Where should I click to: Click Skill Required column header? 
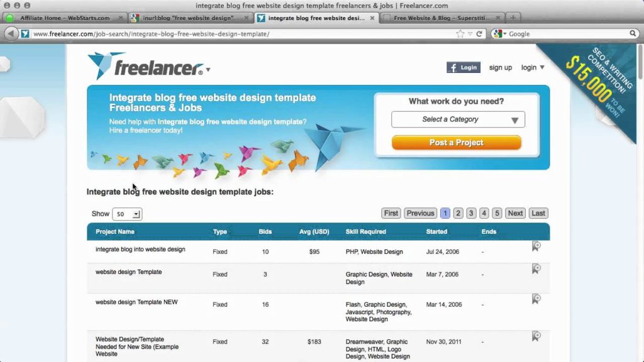(365, 231)
